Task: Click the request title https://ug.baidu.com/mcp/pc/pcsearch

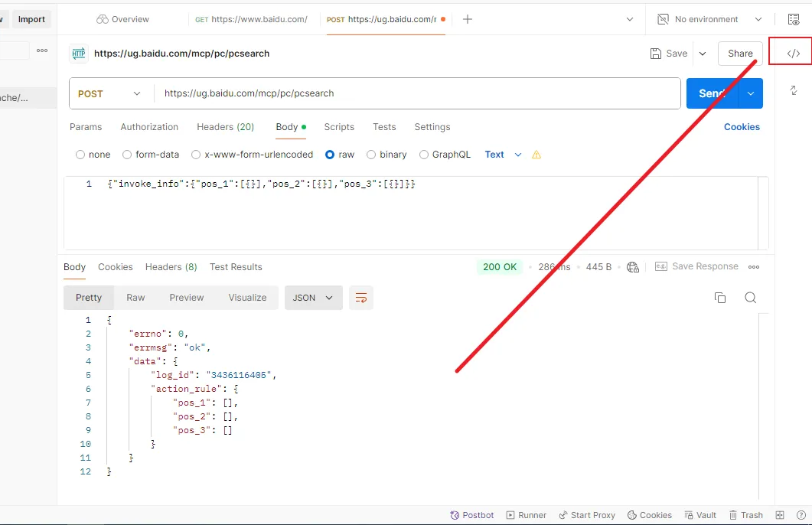Action: coord(182,54)
